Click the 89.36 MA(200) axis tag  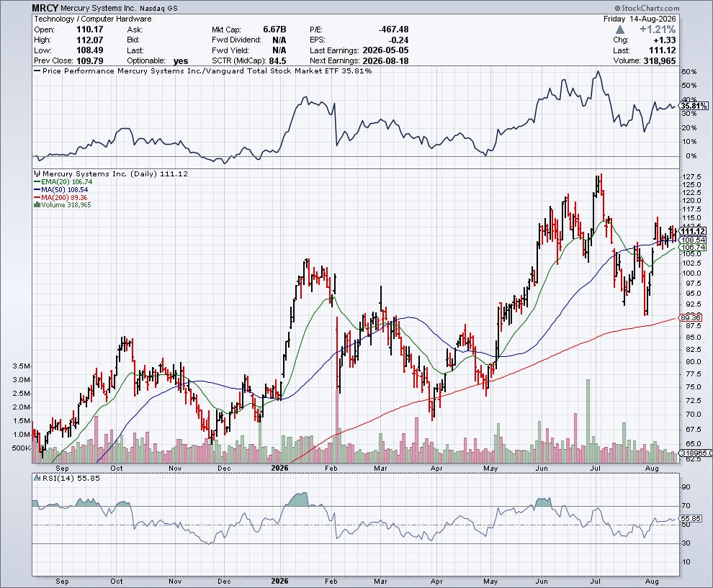click(x=691, y=317)
